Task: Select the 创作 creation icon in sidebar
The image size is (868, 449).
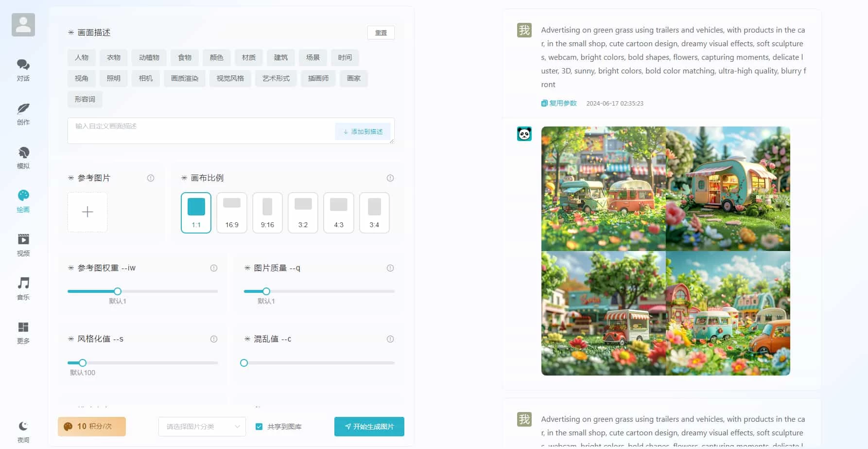Action: click(23, 113)
